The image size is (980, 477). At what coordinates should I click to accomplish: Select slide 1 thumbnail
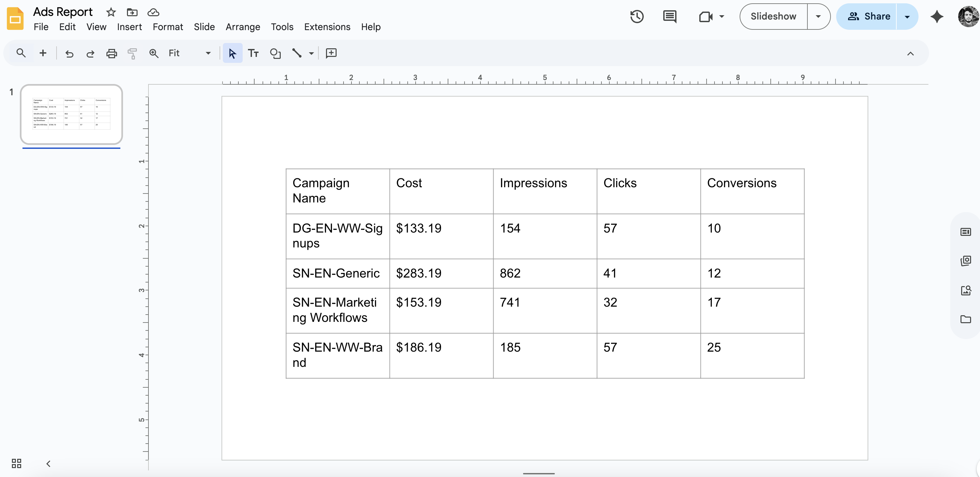point(71,114)
